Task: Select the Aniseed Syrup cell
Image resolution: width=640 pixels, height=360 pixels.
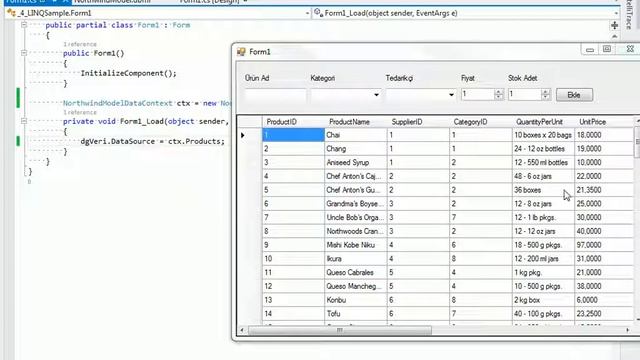Action: (356, 162)
